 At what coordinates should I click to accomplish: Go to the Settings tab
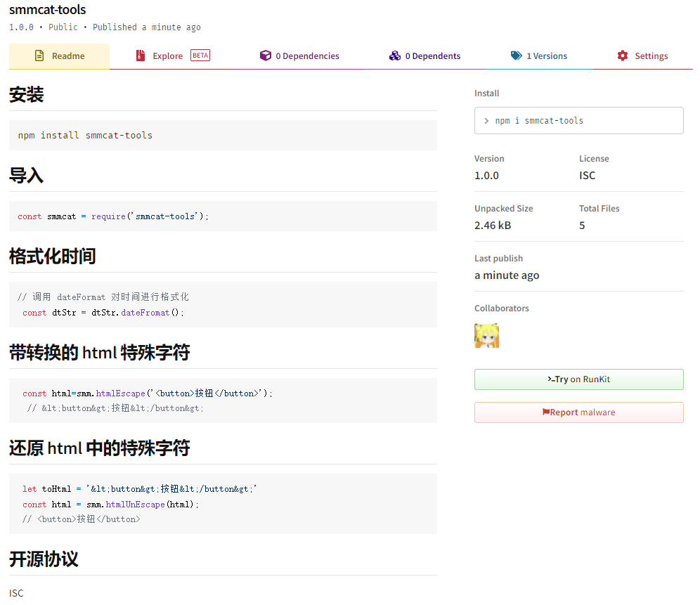(x=643, y=56)
